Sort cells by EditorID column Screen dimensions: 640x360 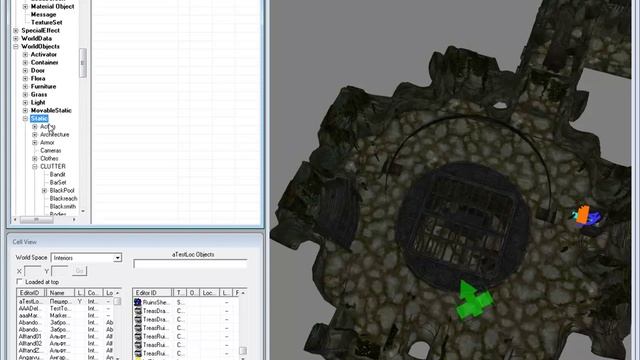coord(31,293)
